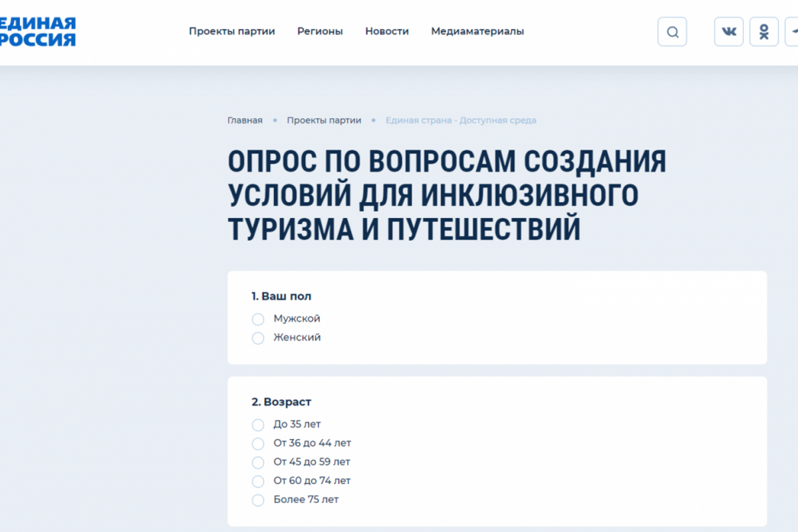Select the До 35 лет age option
This screenshot has height=532, width=798.
tap(258, 424)
